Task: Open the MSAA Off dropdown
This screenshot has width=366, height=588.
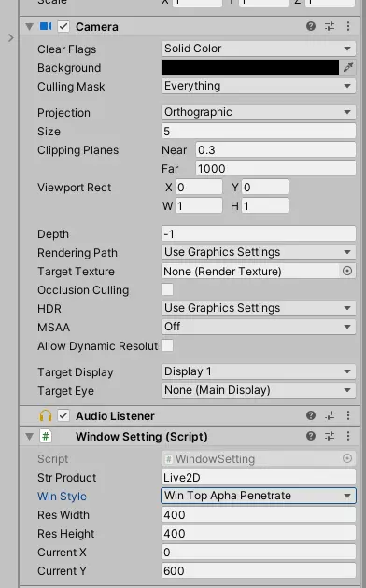Action: tap(259, 327)
